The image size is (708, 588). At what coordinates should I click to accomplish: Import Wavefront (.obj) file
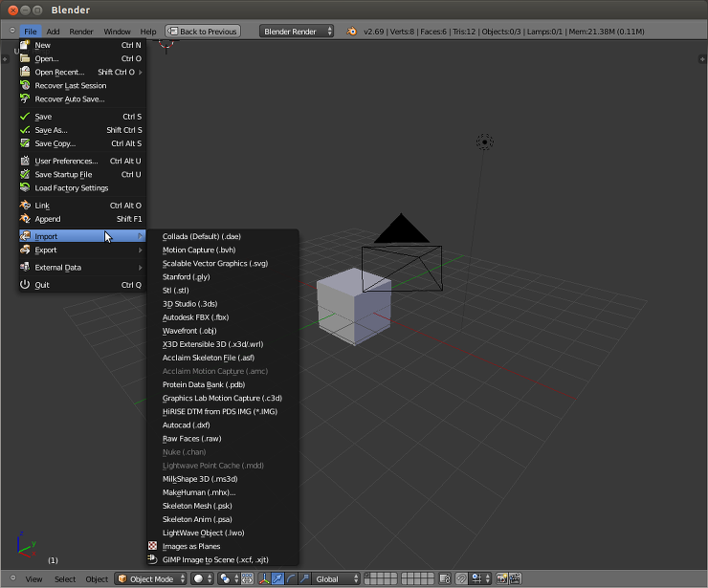(x=223, y=331)
